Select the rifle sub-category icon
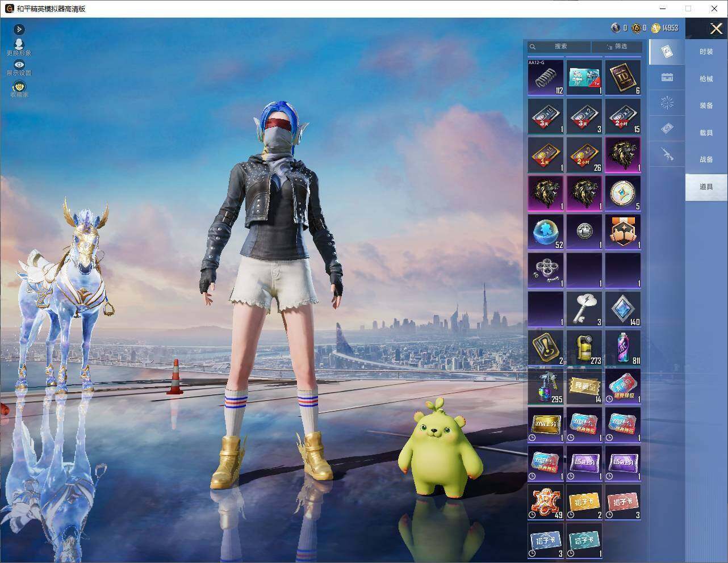The image size is (728, 563). (667, 154)
